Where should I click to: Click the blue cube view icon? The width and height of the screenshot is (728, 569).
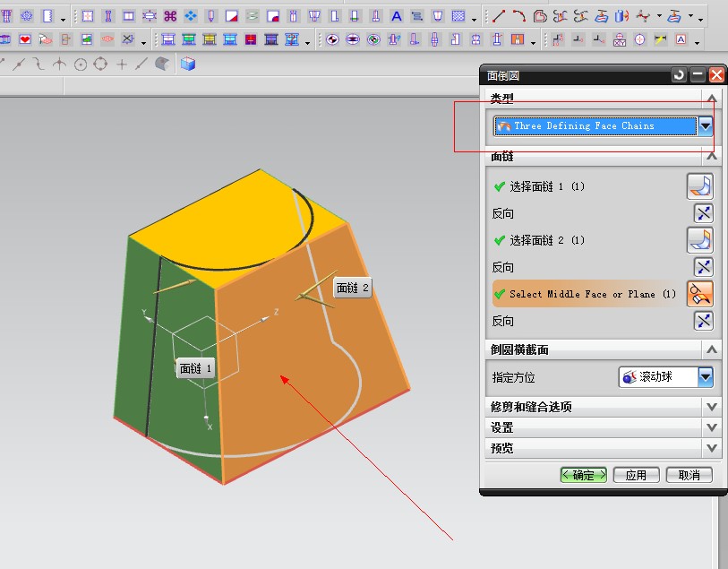[187, 64]
